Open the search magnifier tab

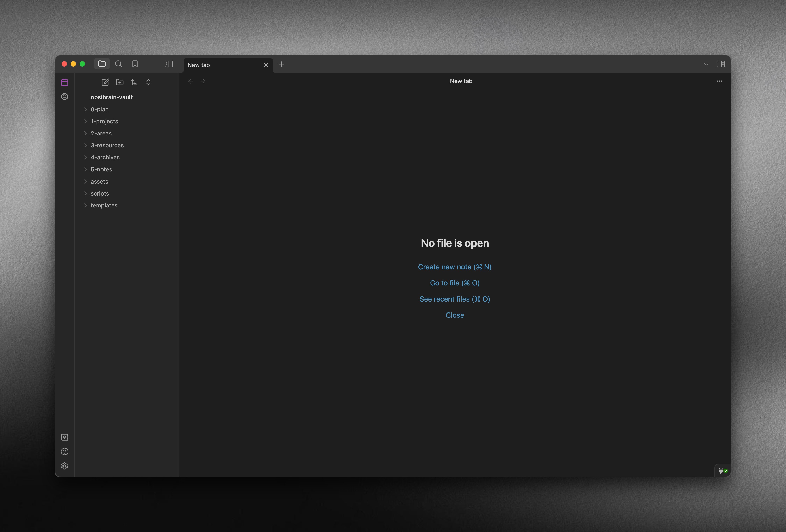[118, 64]
